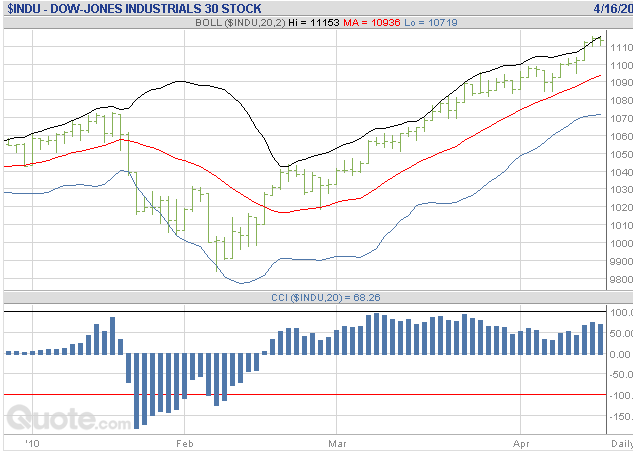
Task: Click the Mar label on time axis
Action: pos(337,444)
